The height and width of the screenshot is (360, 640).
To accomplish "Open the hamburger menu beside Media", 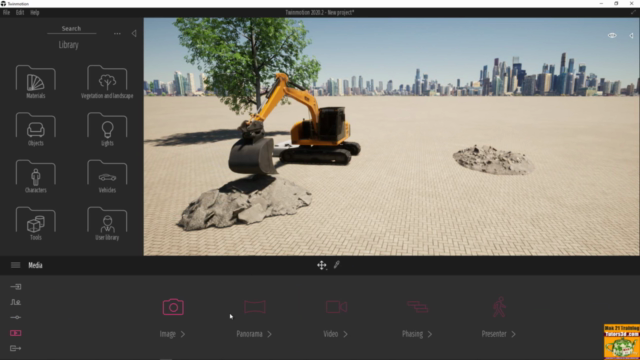I will [16, 265].
